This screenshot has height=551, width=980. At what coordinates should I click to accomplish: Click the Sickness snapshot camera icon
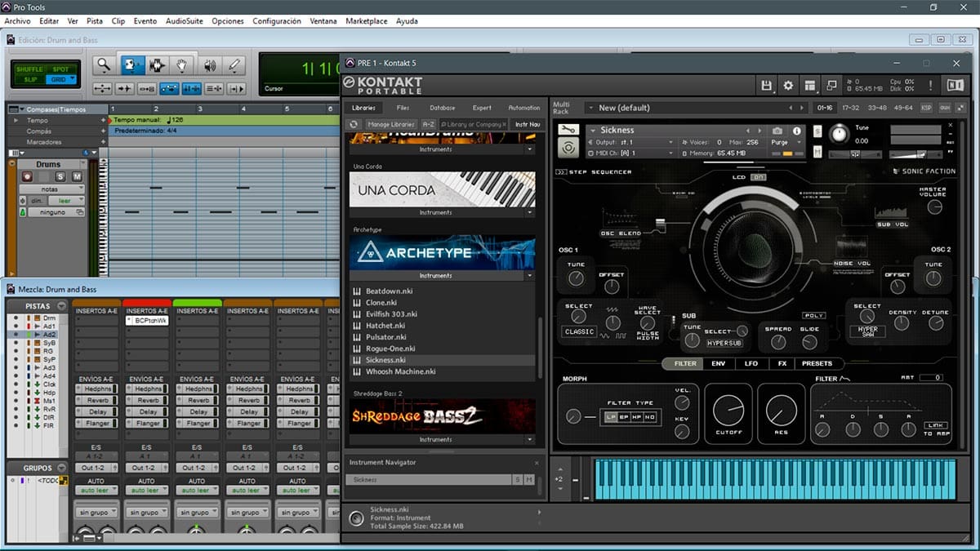click(777, 131)
